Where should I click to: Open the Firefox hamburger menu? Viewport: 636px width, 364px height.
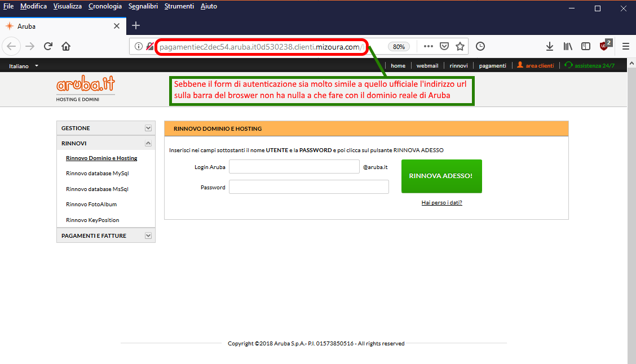(x=626, y=46)
